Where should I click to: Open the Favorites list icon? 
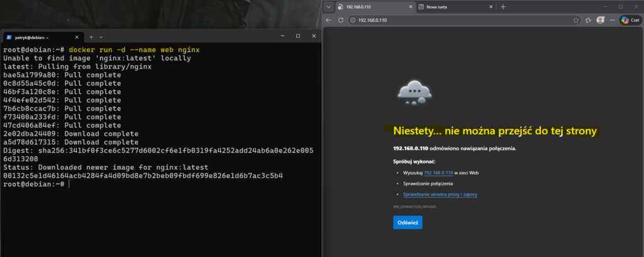tap(589, 20)
